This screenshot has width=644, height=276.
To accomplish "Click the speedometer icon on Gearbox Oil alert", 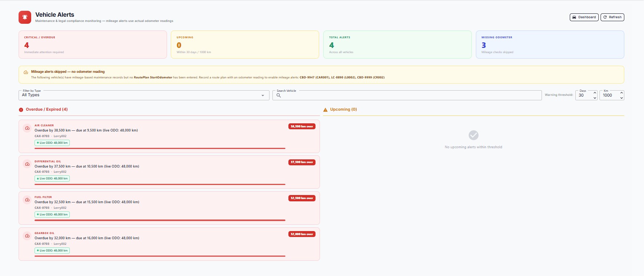I will (x=27, y=236).
